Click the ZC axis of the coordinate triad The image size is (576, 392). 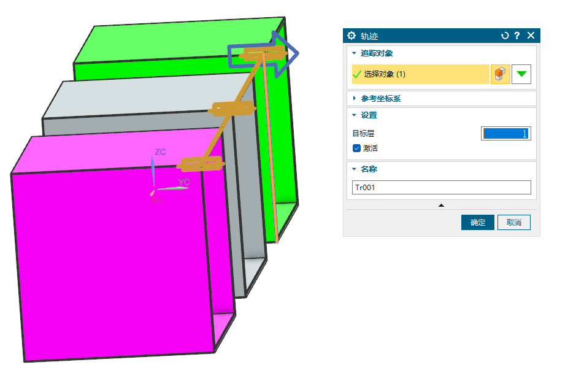pos(153,169)
